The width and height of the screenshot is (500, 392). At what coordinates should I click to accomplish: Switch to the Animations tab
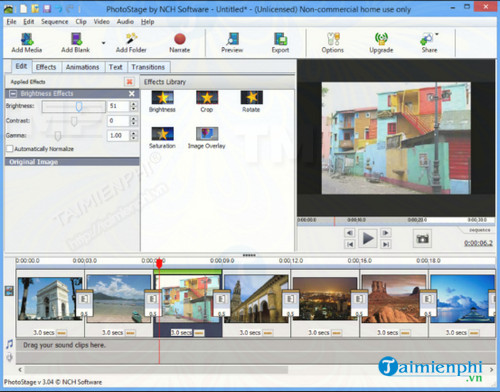[x=82, y=67]
